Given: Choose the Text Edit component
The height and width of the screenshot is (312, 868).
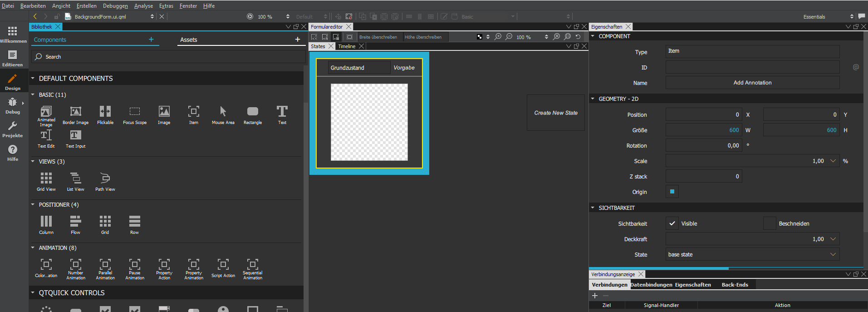Looking at the screenshot, I should click(x=46, y=139).
